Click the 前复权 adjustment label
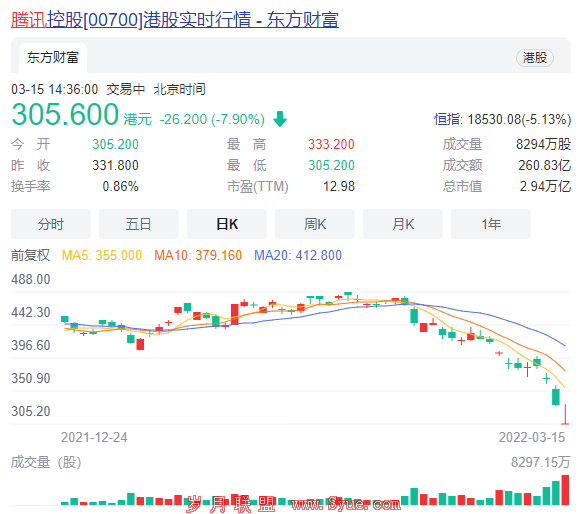 31,256
